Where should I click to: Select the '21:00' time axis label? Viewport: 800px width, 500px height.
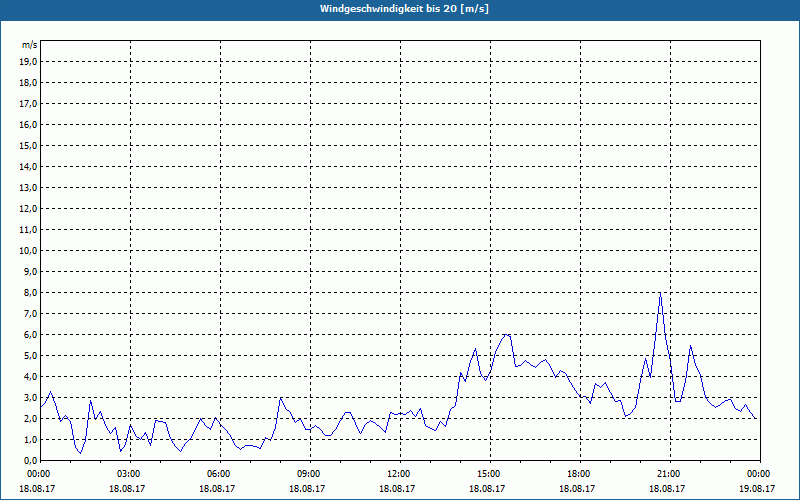pos(670,474)
